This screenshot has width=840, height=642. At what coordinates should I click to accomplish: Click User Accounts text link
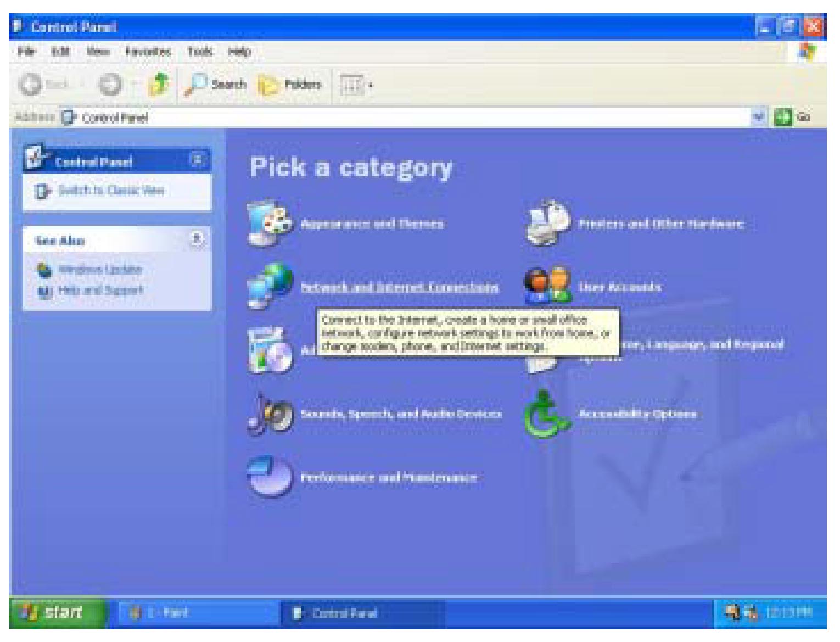point(620,287)
